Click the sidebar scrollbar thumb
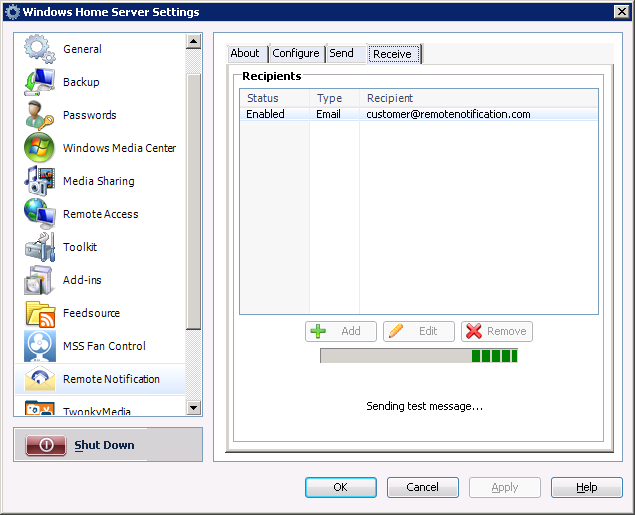The height and width of the screenshot is (515, 635). pyautogui.click(x=194, y=201)
